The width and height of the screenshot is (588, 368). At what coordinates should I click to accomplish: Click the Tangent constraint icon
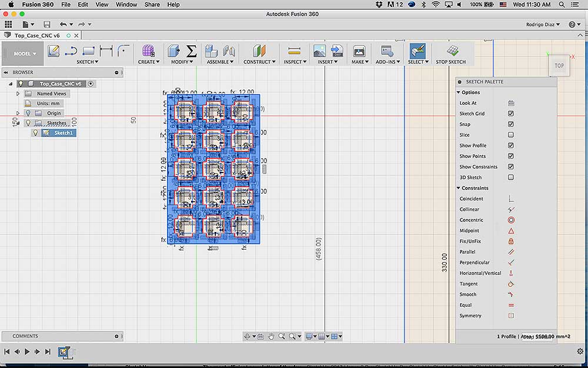(x=511, y=284)
